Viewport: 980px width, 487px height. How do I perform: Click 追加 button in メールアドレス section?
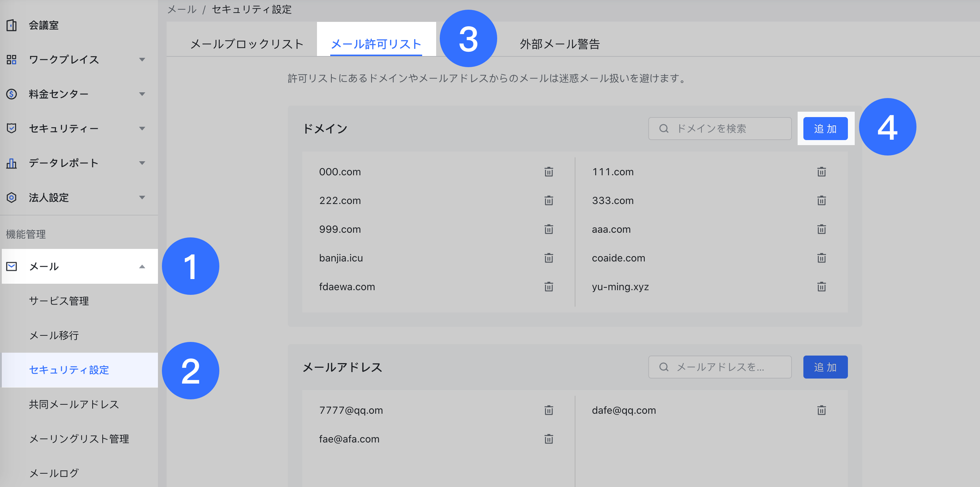pos(825,367)
